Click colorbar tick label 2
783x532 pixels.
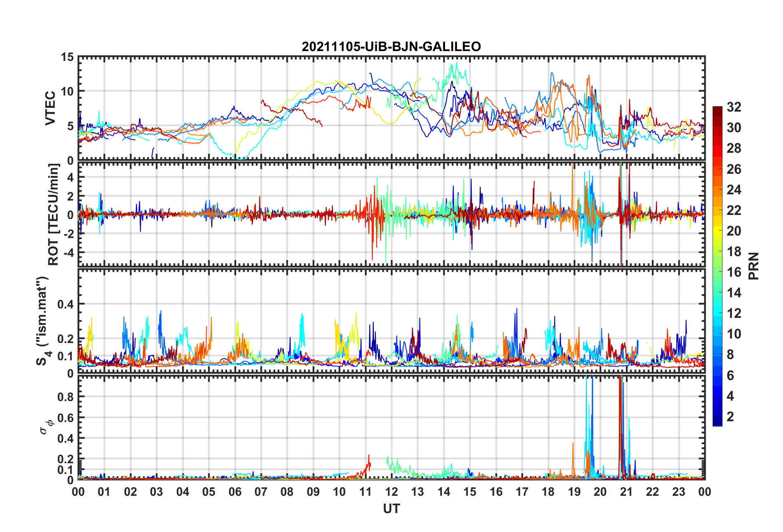(x=730, y=416)
